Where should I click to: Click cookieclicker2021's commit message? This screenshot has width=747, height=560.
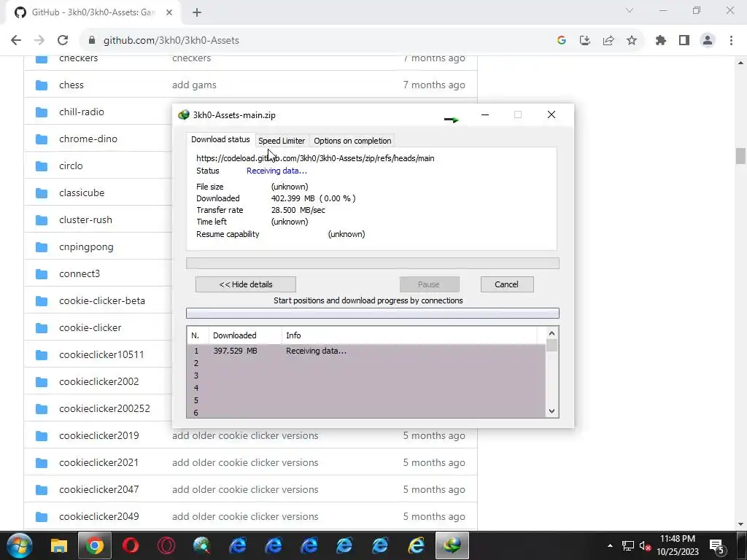(245, 462)
